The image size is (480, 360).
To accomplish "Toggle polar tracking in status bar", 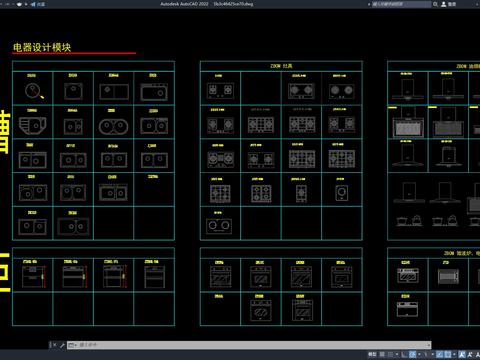I will click(x=412, y=354).
